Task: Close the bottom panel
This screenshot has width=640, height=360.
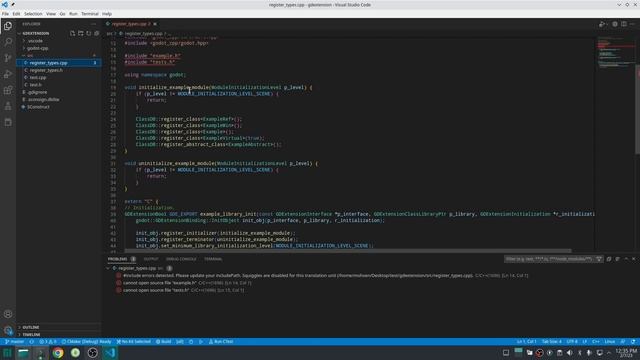Action: [633, 259]
